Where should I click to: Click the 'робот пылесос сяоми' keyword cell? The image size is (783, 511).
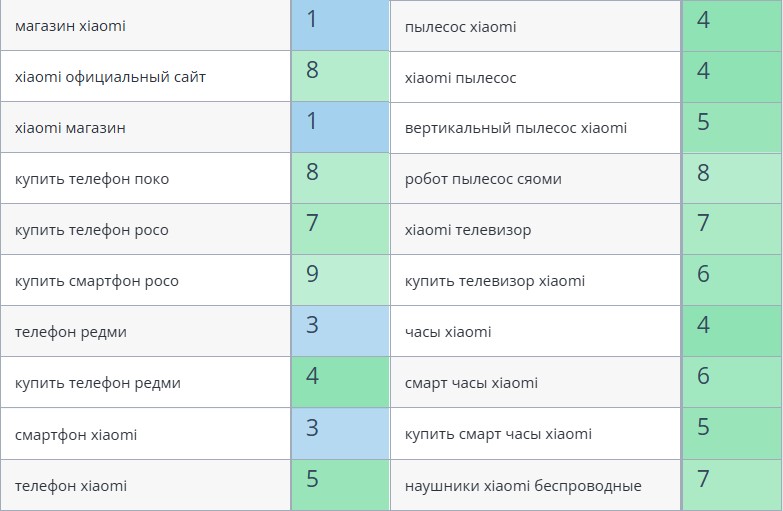[483, 179]
